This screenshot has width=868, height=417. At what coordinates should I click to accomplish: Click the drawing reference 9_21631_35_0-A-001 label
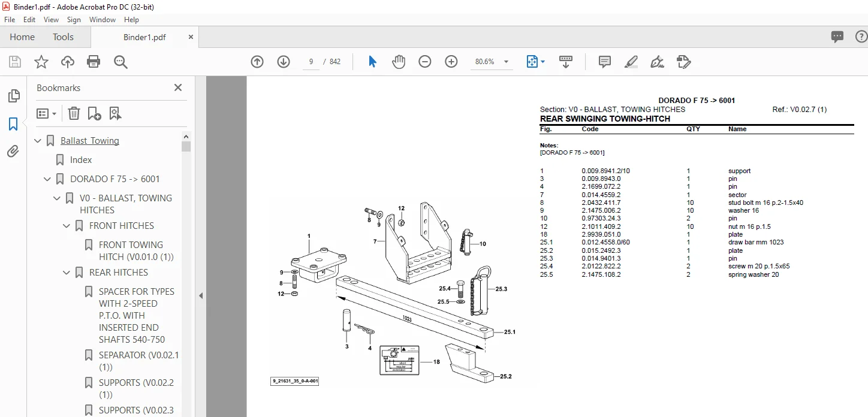[x=294, y=381]
